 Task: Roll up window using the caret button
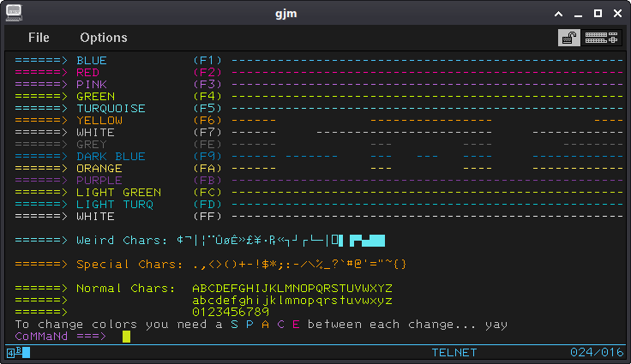coord(558,14)
